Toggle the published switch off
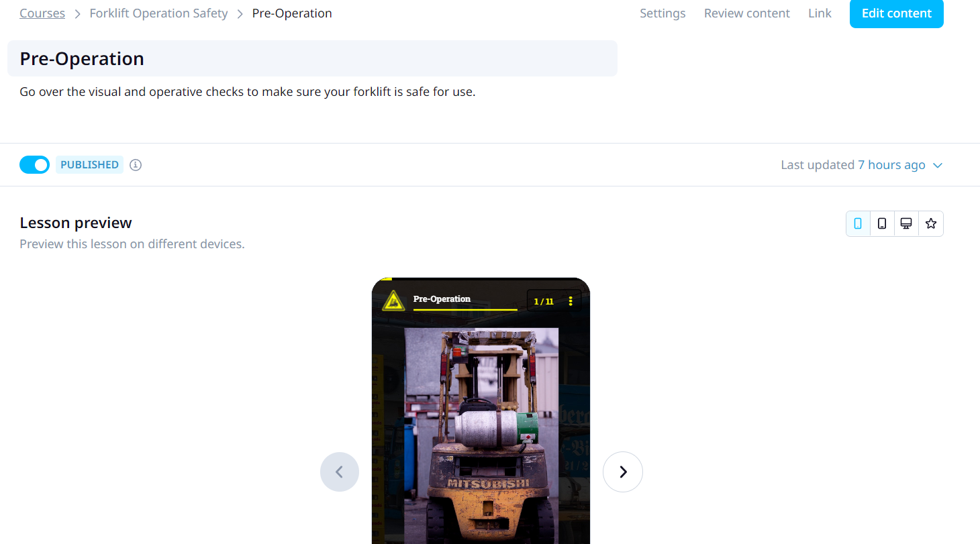The width and height of the screenshot is (980, 544). pos(34,165)
